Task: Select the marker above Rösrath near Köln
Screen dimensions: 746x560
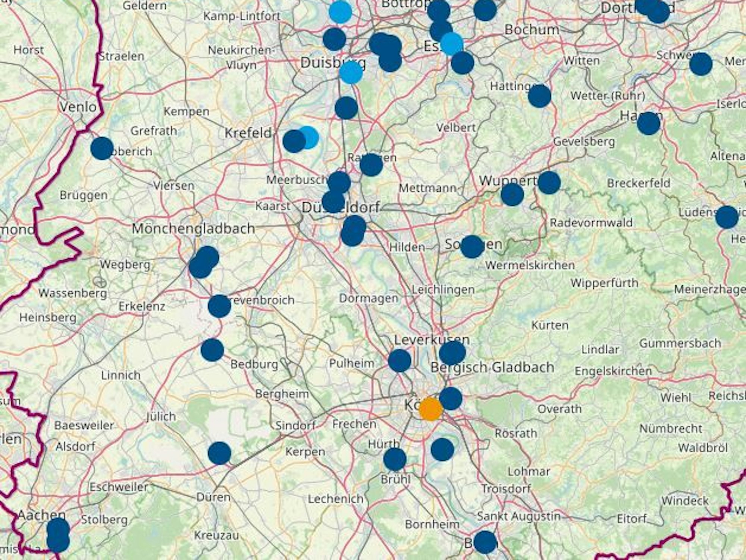Action: point(451,398)
